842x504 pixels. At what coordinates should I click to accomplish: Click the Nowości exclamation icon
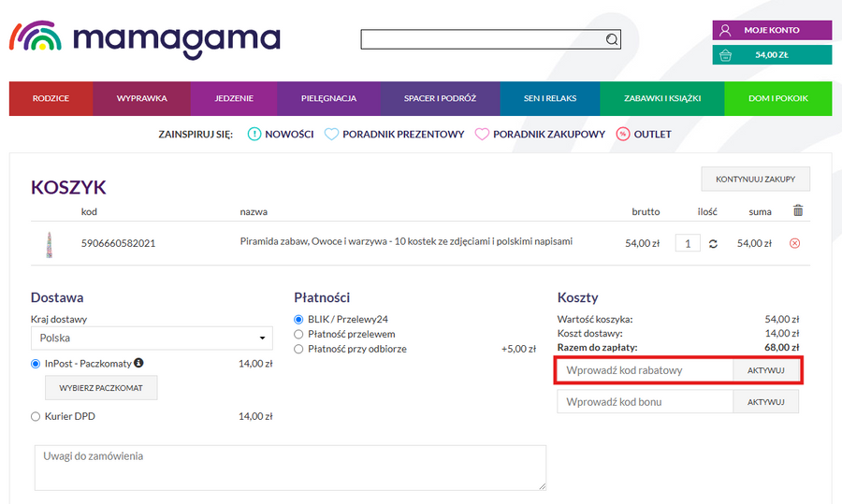(254, 135)
